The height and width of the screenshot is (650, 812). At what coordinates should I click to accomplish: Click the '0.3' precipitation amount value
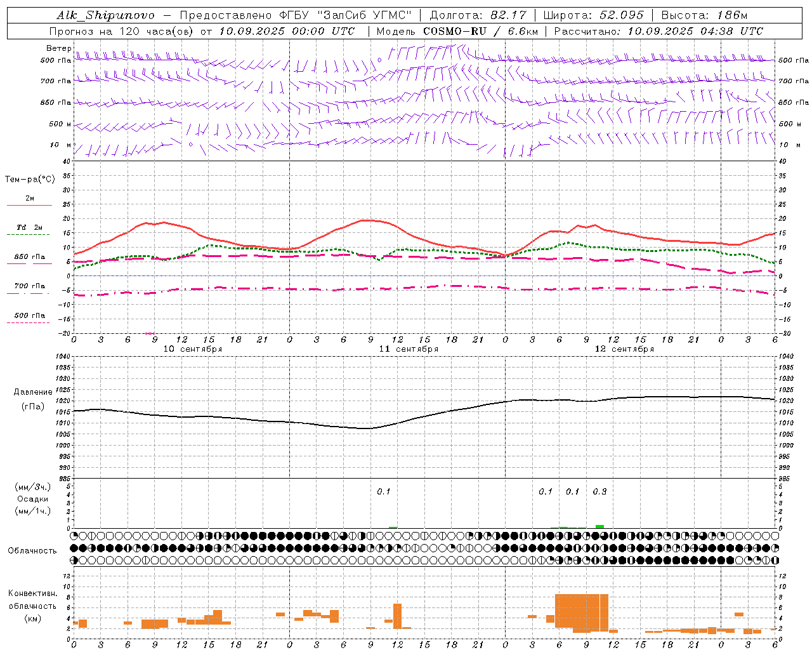(599, 492)
